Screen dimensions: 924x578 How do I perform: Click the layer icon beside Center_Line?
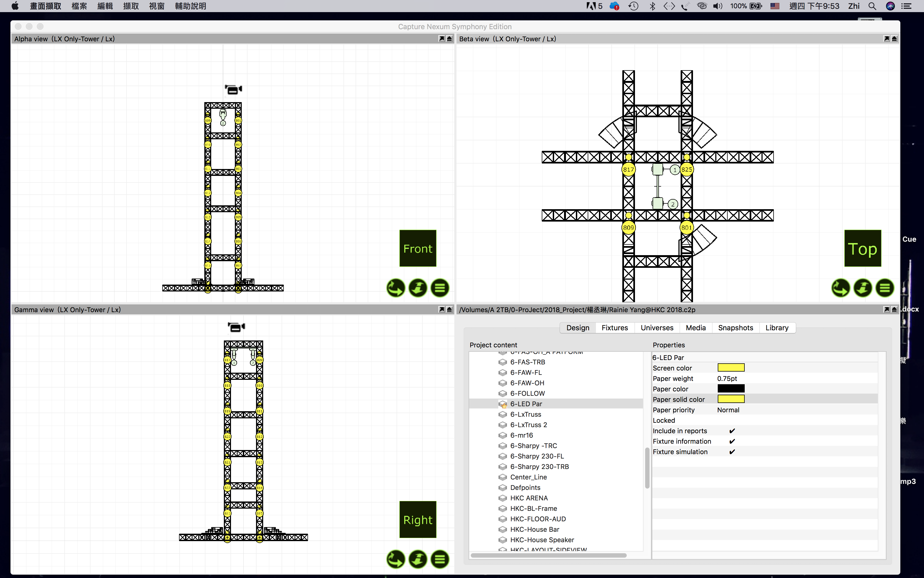click(x=502, y=477)
